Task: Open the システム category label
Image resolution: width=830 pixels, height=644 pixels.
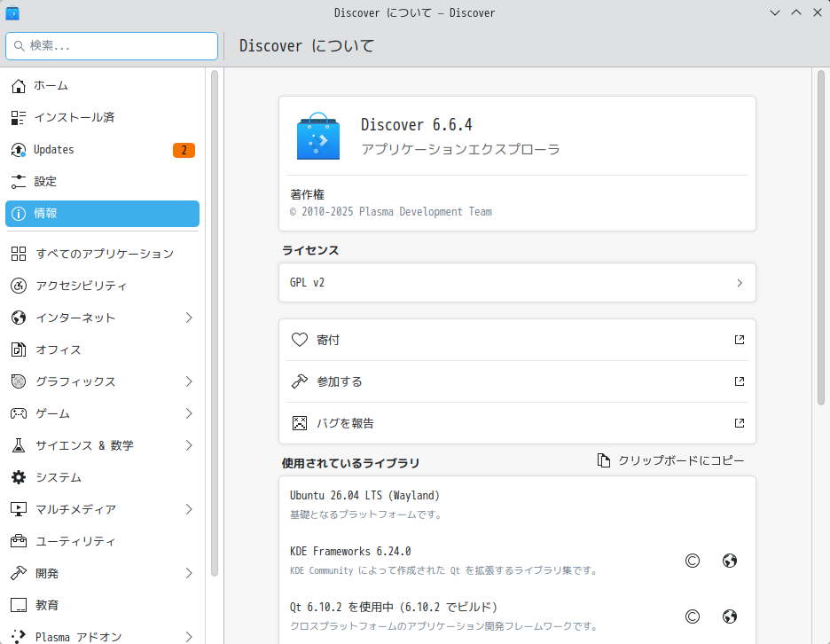Action: click(x=59, y=477)
